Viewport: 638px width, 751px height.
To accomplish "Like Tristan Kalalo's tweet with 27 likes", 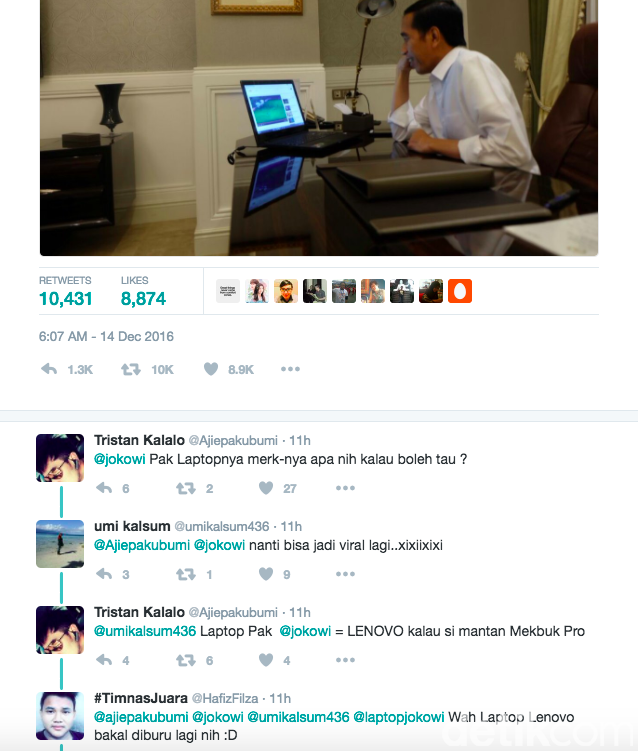I will coord(266,488).
